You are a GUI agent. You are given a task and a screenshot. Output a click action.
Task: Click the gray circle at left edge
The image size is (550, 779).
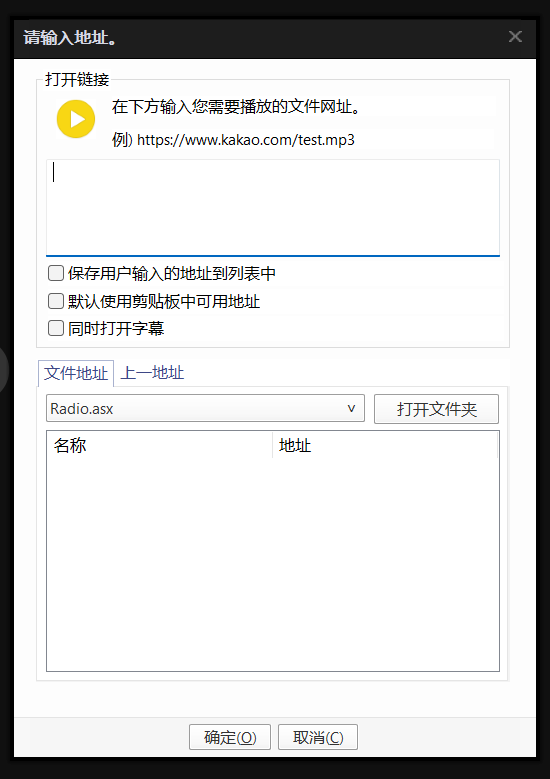point(3,369)
